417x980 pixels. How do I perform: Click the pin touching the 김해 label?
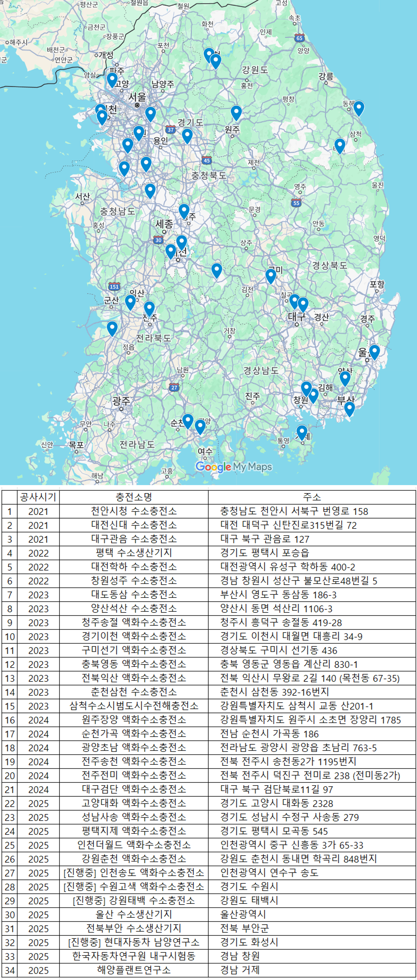[x=313, y=396]
